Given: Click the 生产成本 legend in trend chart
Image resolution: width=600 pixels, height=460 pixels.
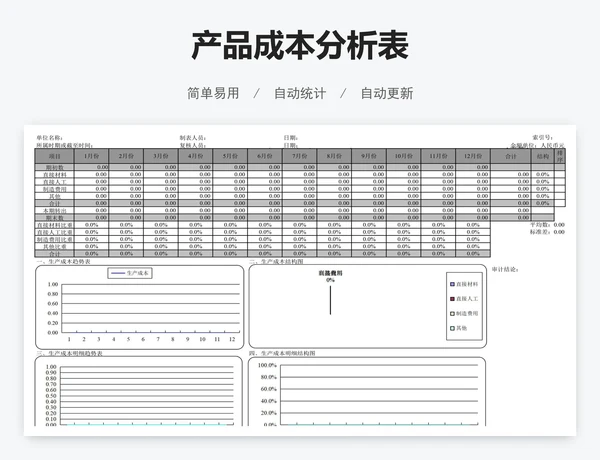Looking at the screenshot, I should coord(130,273).
